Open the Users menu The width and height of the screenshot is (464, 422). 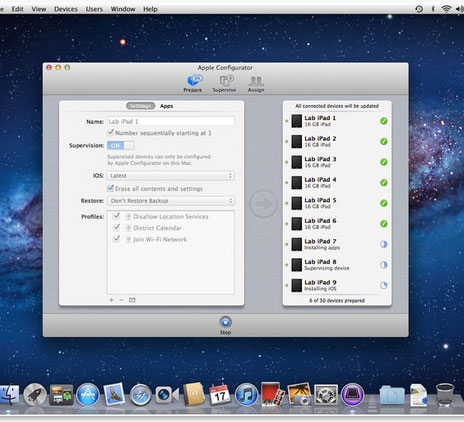pyautogui.click(x=94, y=9)
